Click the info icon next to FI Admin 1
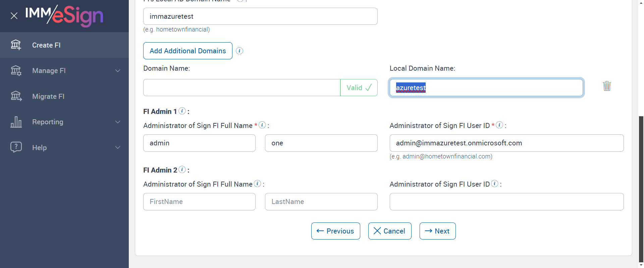The image size is (644, 268). point(182,111)
